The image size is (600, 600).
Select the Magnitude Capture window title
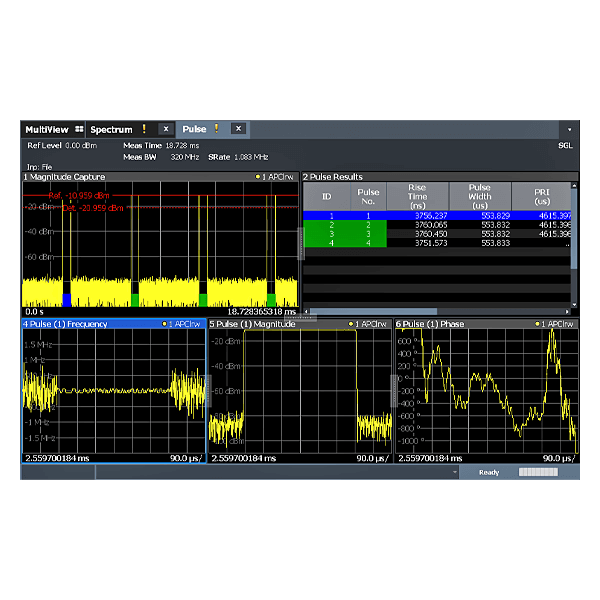click(x=64, y=177)
